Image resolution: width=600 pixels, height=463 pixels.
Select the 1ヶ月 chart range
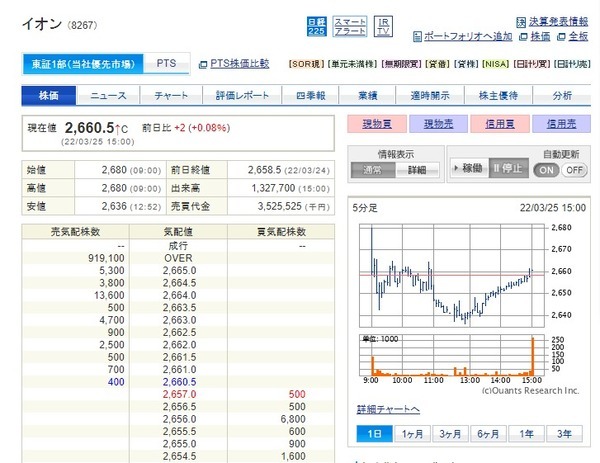click(412, 434)
